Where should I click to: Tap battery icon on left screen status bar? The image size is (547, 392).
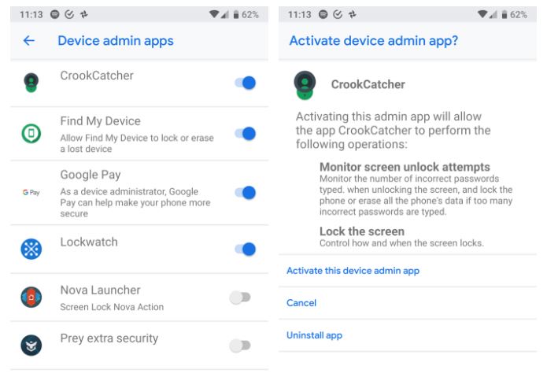click(x=236, y=15)
